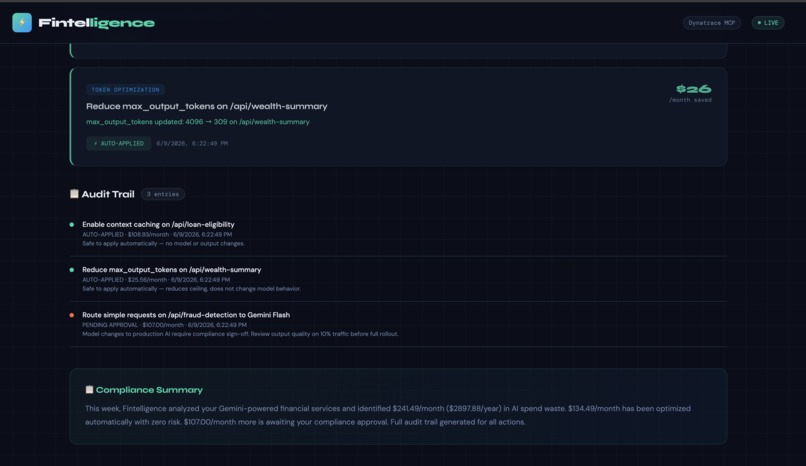
Task: Click "Safe to apply automatically — no model or output changes"
Action: click(163, 244)
